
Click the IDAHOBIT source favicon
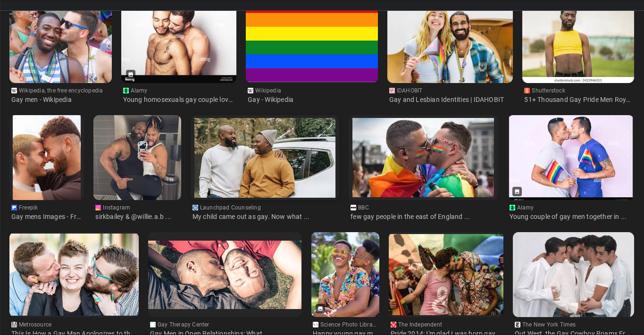pos(392,91)
